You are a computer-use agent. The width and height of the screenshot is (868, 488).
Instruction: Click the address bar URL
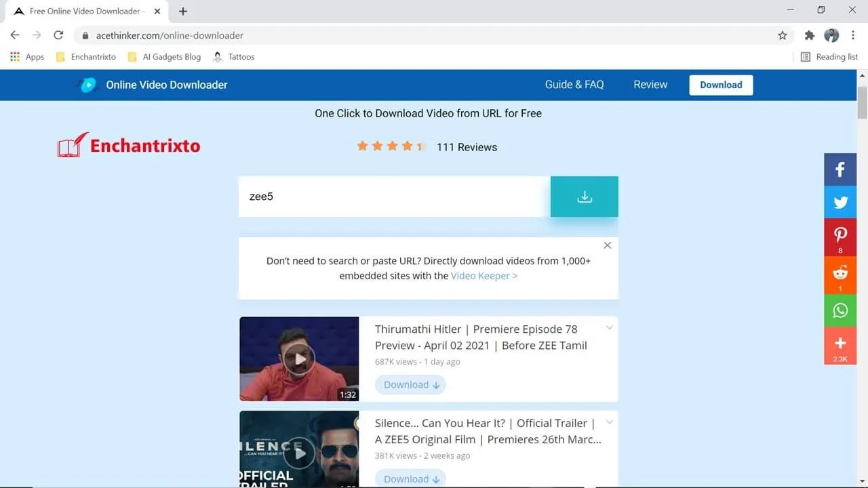[170, 35]
